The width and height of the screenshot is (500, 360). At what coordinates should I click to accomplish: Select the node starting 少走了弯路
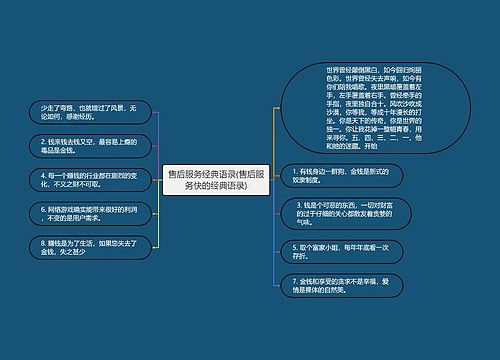point(90,112)
